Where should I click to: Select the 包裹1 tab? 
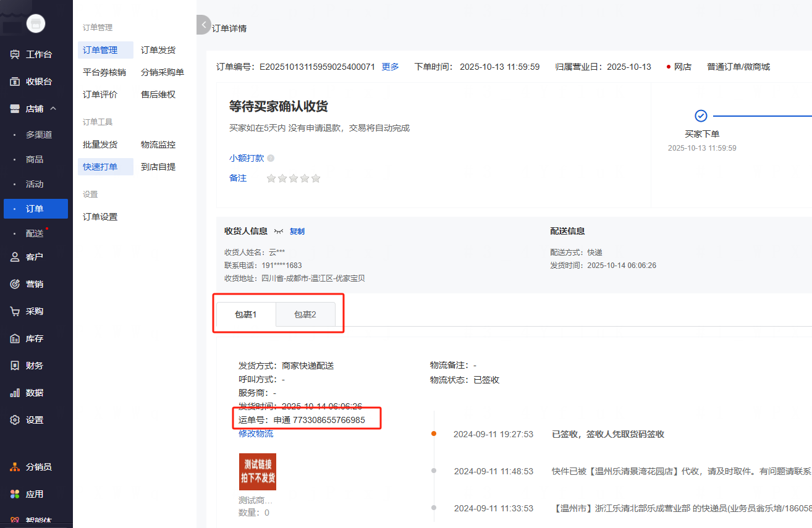pos(245,314)
